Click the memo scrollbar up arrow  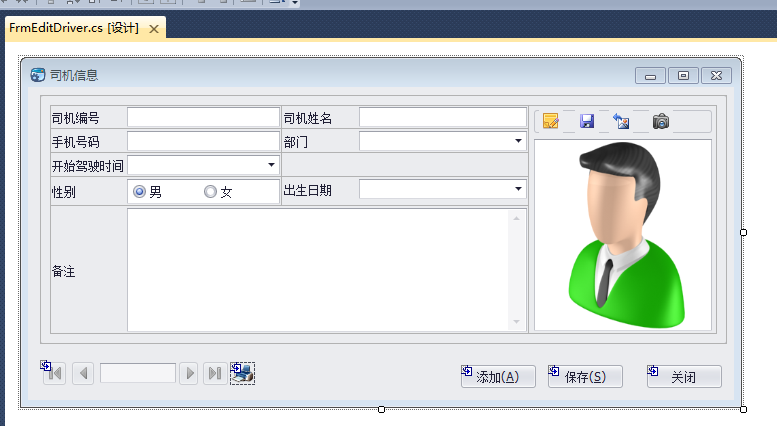tap(516, 218)
